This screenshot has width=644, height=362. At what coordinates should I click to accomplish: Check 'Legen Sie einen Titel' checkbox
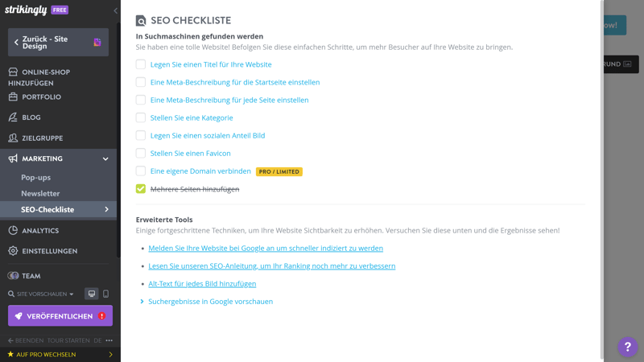point(141,64)
